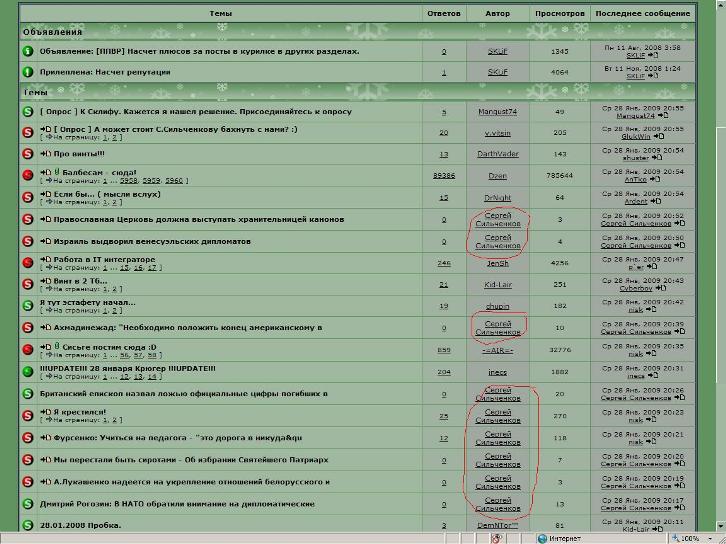This screenshot has width=726, height=544.
Task: Open page 17 of Работа в IT интеграторе
Action: point(152,268)
